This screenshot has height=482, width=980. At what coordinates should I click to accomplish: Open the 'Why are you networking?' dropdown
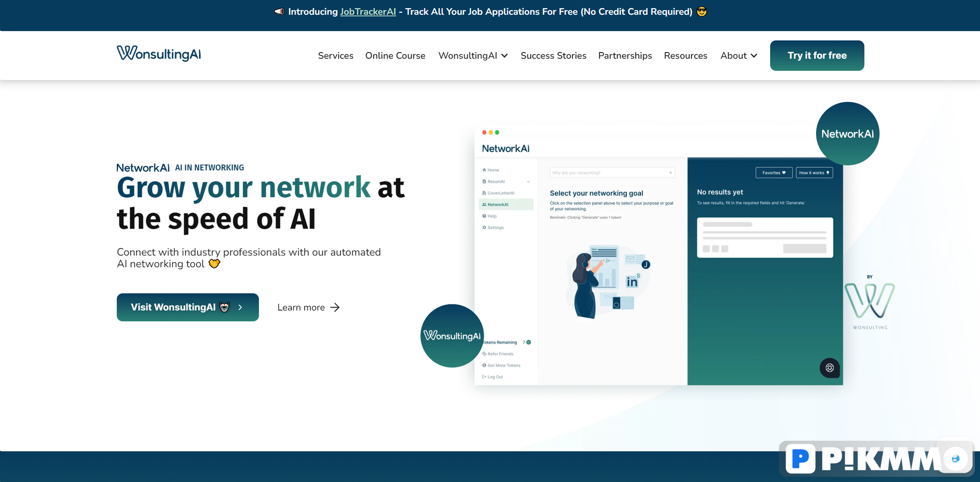pyautogui.click(x=612, y=173)
